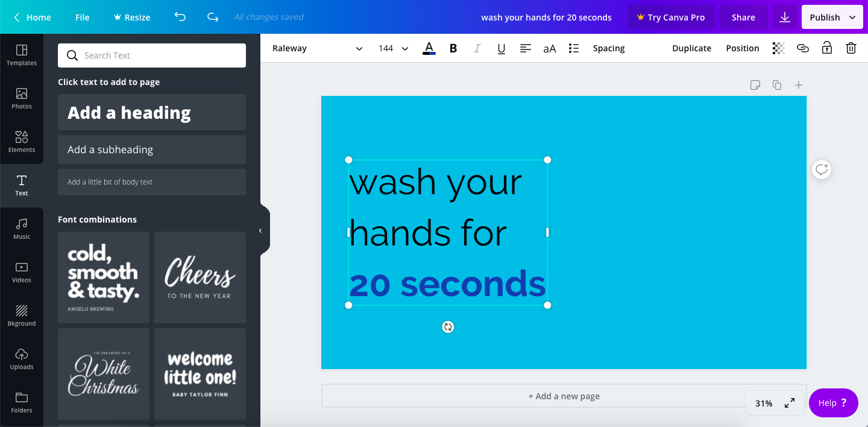868x427 pixels.
Task: Open the Videos panel
Action: [x=22, y=272]
